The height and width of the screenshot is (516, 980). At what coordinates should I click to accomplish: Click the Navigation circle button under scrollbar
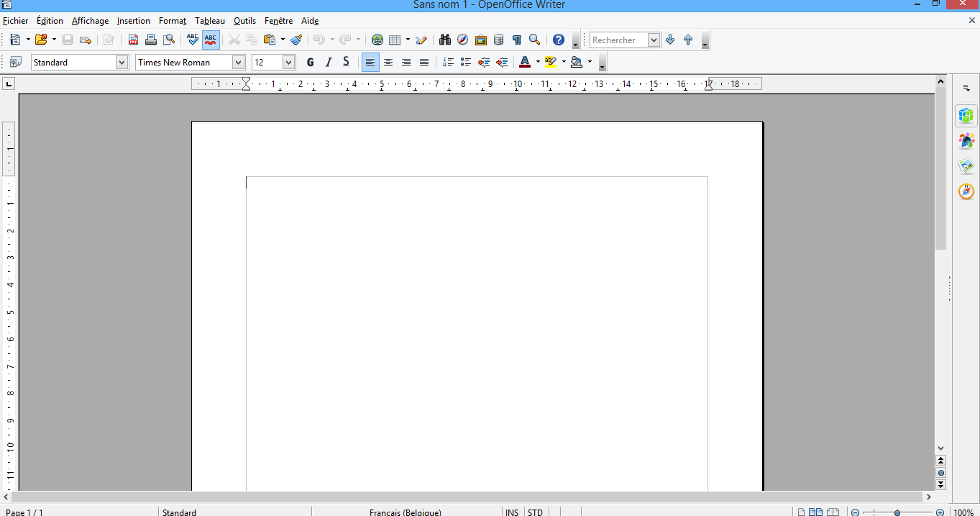pos(940,473)
